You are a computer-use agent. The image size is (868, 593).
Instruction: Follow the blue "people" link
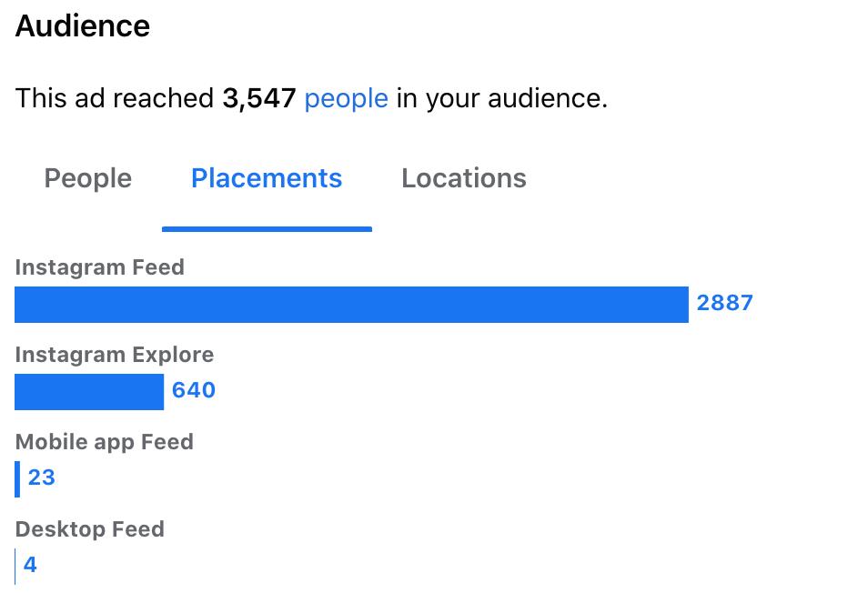(346, 99)
